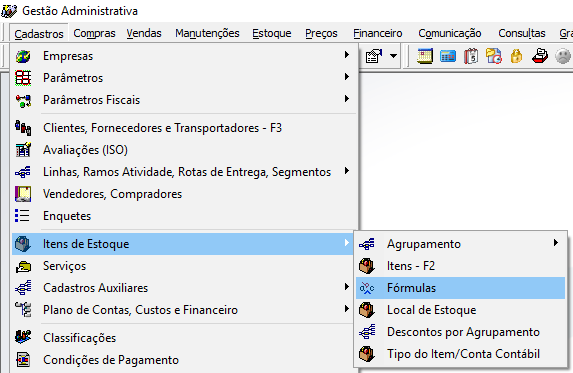Click the Itens - F2 box icon
The image size is (573, 373).
(x=367, y=266)
